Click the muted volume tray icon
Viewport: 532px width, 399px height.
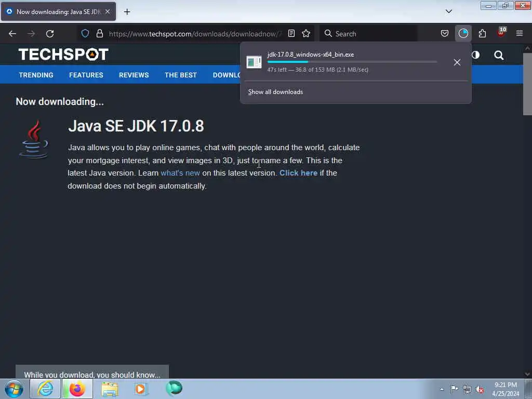pos(480,390)
